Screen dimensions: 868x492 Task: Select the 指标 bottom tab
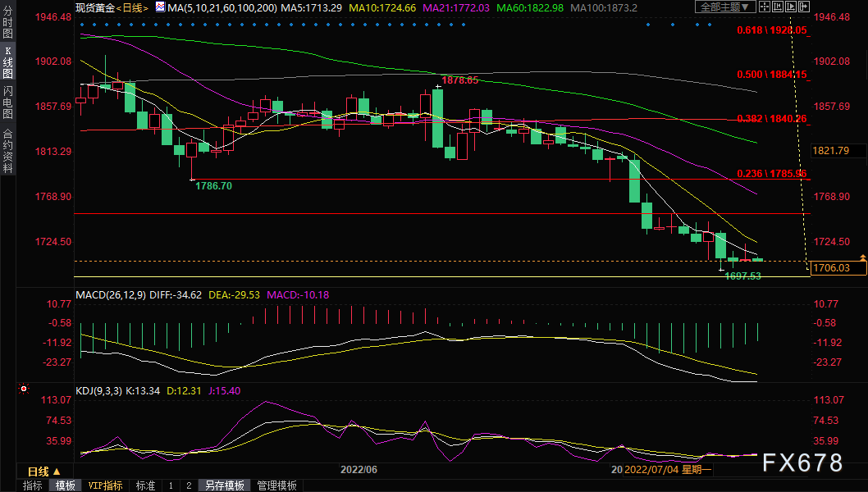coord(33,485)
